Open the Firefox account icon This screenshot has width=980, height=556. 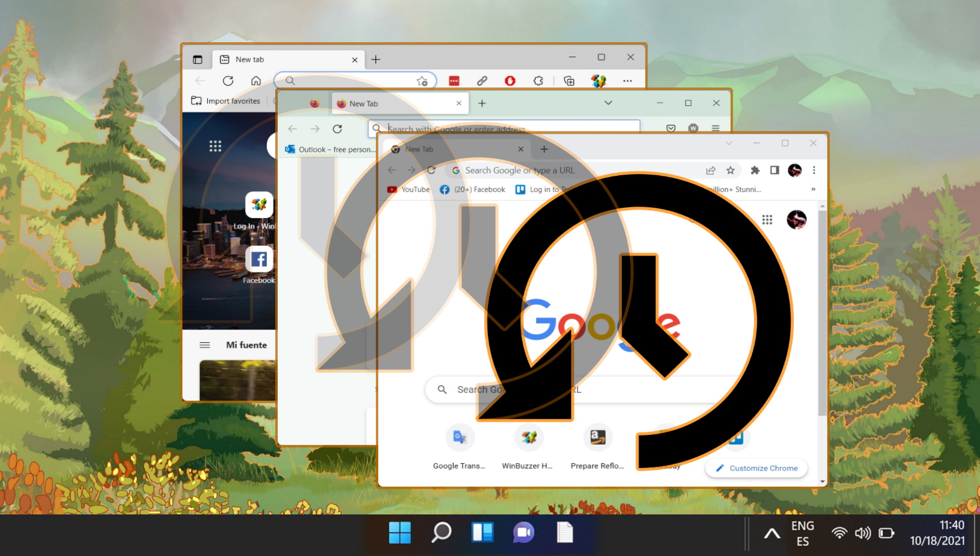click(x=693, y=128)
